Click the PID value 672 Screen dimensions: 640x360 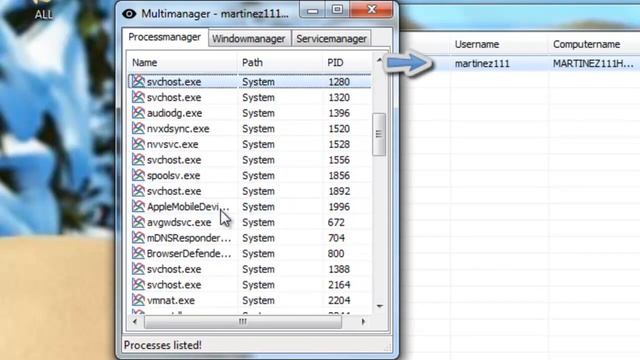pos(336,222)
